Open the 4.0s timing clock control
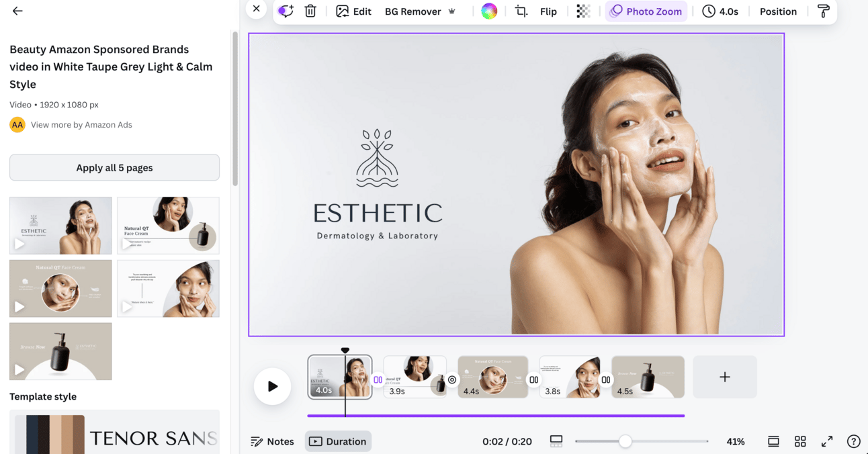 coord(720,11)
